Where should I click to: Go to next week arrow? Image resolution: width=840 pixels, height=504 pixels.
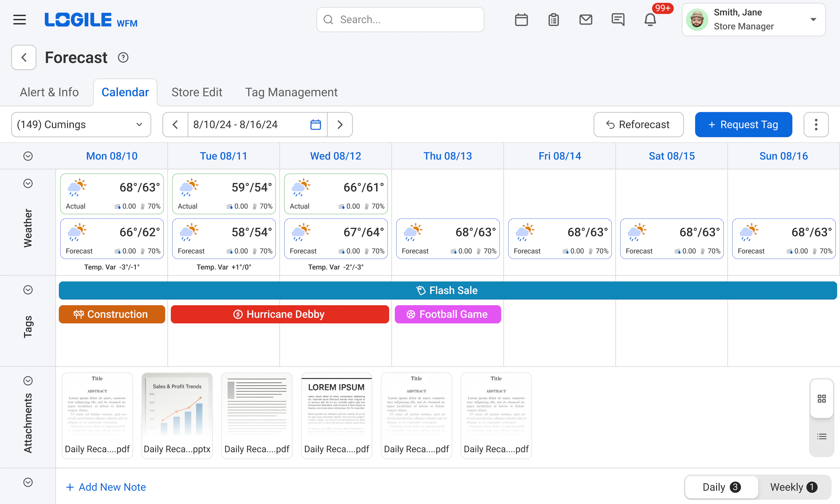click(340, 125)
